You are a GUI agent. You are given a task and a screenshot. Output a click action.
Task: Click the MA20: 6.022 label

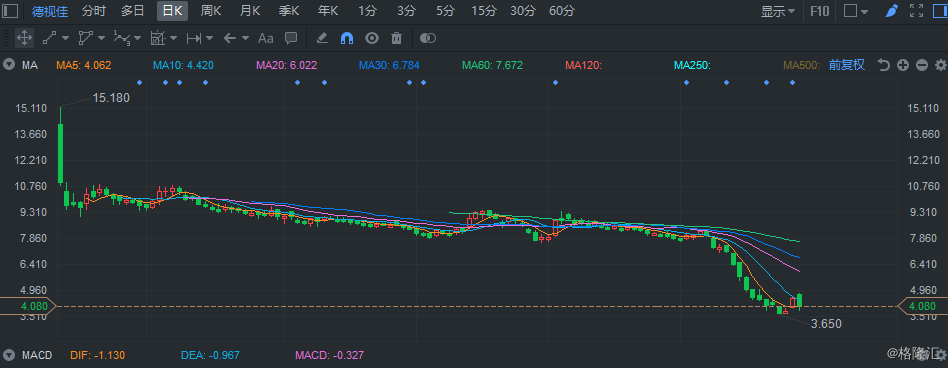pyautogui.click(x=287, y=65)
